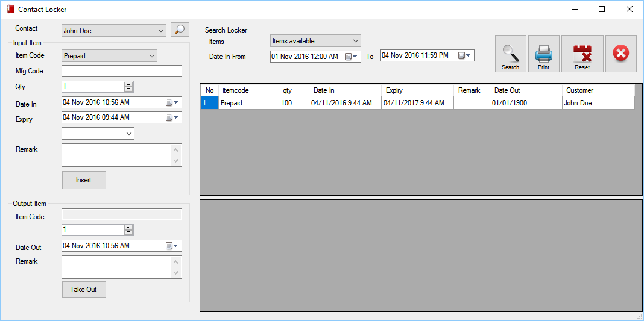Open the search To date calendar picker
This screenshot has width=644, height=321.
point(466,55)
